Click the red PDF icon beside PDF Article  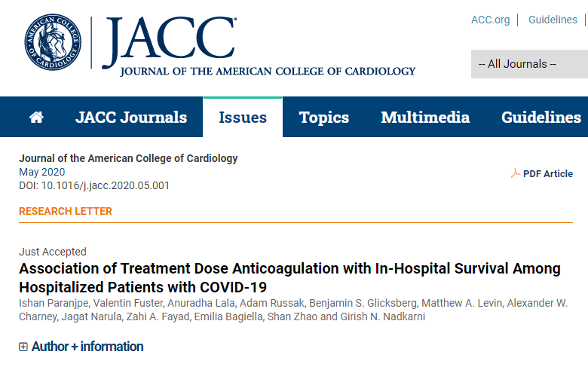point(515,173)
